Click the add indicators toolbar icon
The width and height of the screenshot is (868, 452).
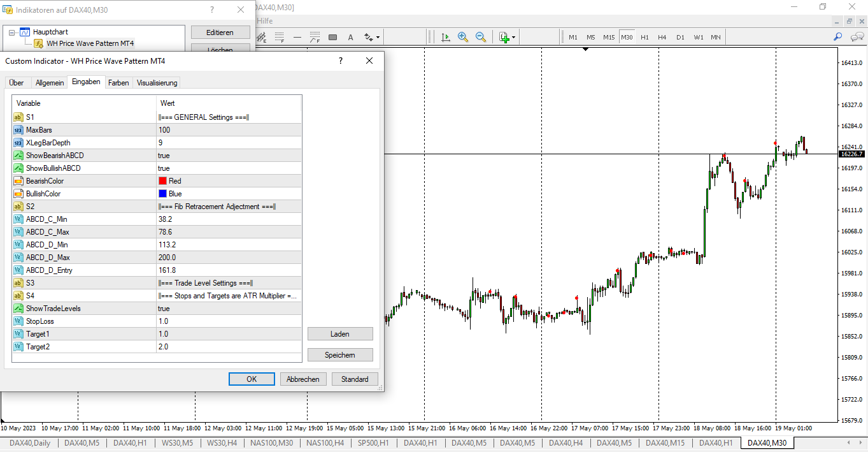click(x=504, y=37)
